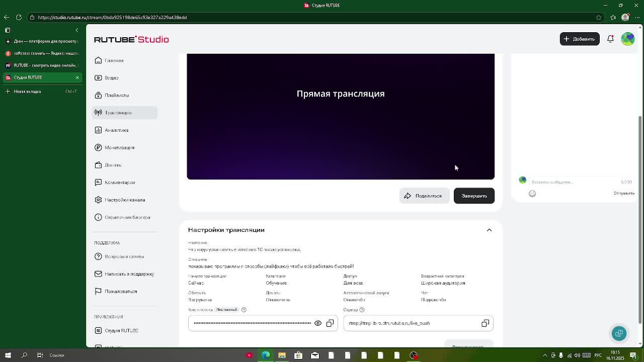The height and width of the screenshot is (362, 644).
Task: Open Microsoft Store from the taskbar
Action: [298, 355]
